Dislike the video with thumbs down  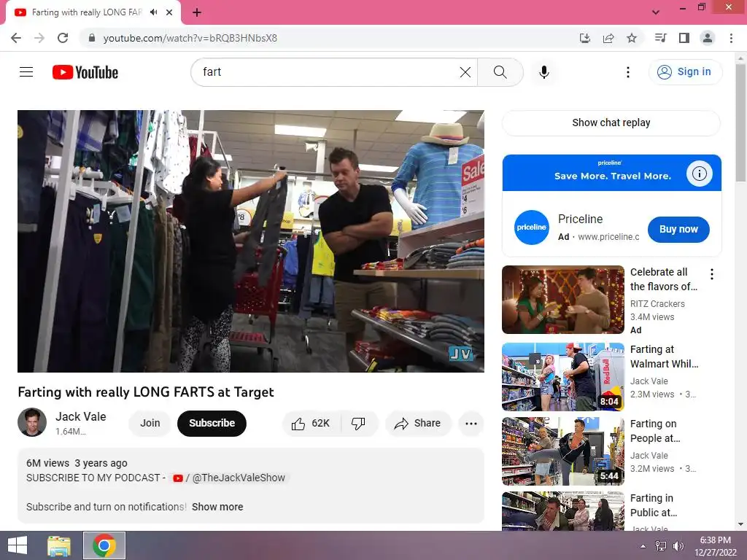click(358, 424)
